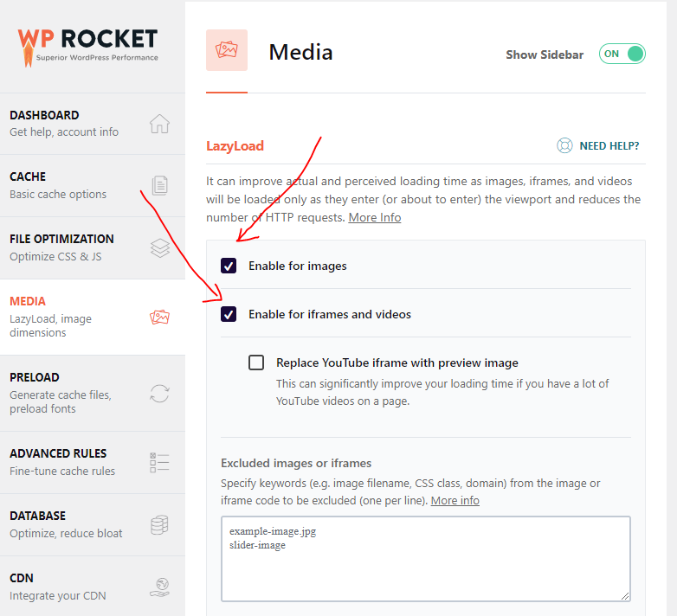This screenshot has width=677, height=616.
Task: Click the WP Rocket logo
Action: coord(87,47)
